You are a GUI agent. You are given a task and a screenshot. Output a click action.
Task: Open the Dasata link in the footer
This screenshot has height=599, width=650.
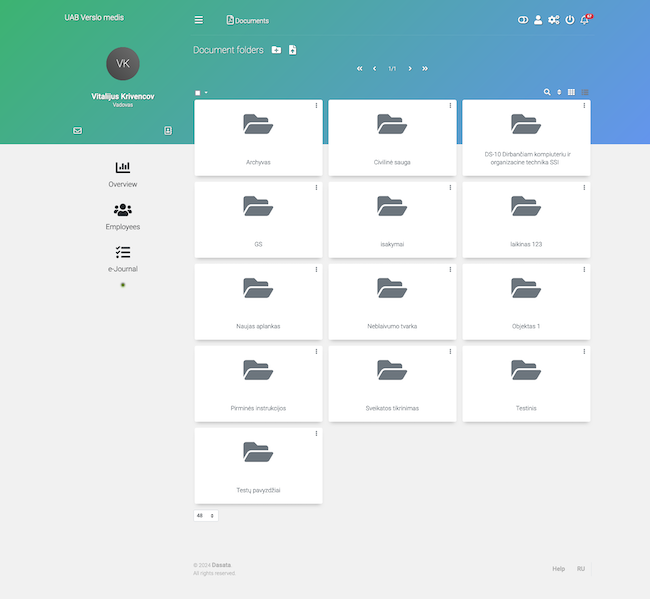coord(221,565)
